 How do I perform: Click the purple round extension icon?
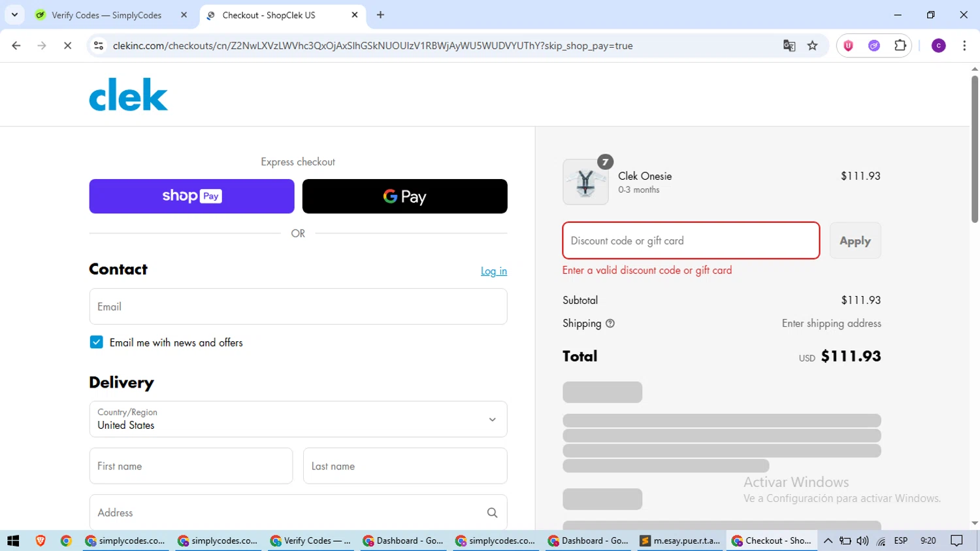pyautogui.click(x=874, y=46)
